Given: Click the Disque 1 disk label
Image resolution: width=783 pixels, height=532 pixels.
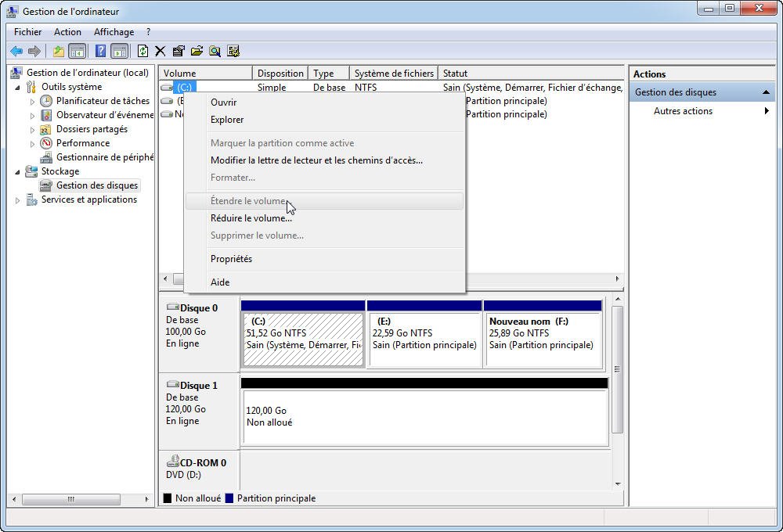Looking at the screenshot, I should pyautogui.click(x=198, y=385).
